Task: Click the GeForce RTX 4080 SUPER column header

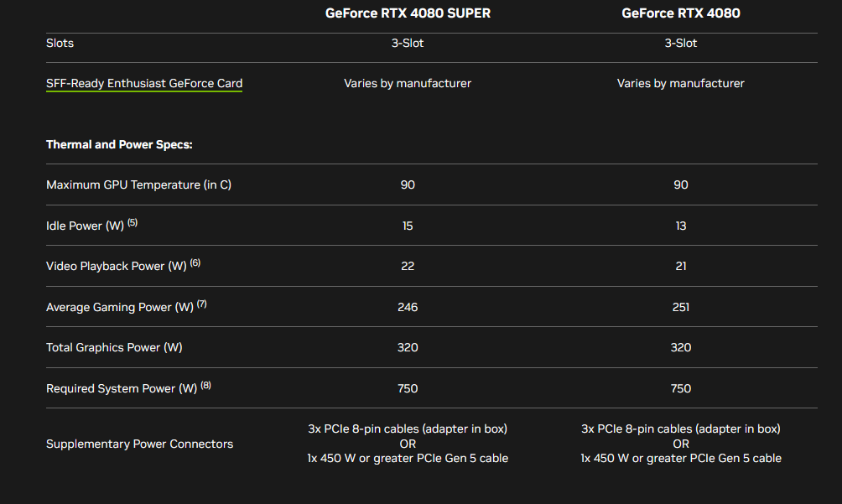Action: 408,13
